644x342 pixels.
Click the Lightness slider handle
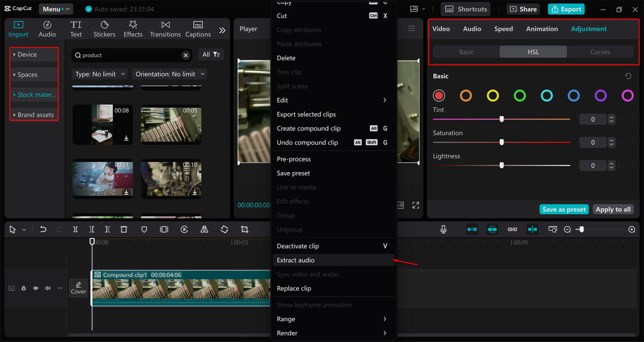502,165
